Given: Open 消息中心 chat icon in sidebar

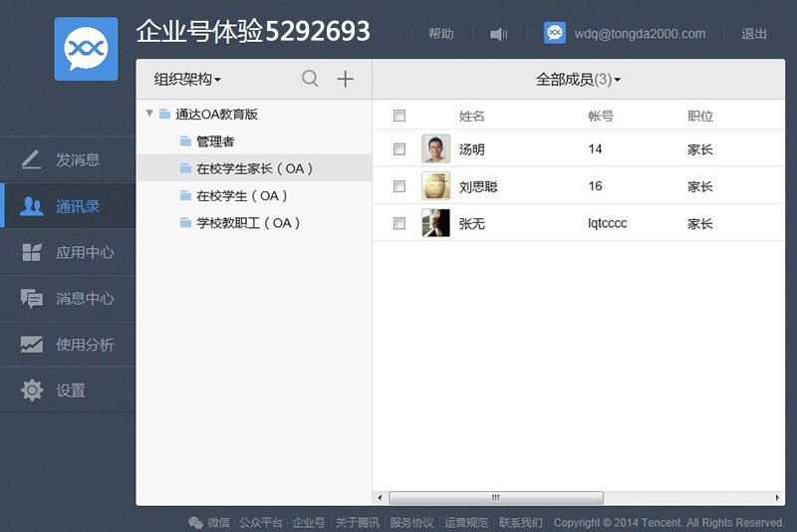Looking at the screenshot, I should 33,298.
